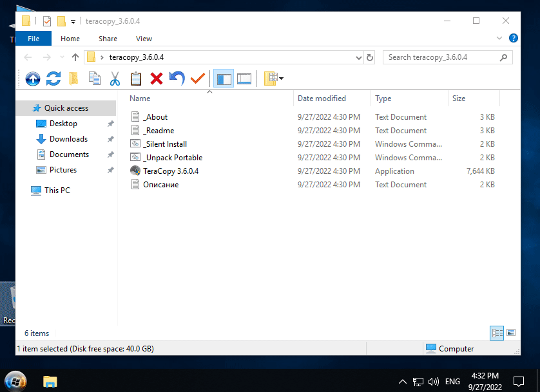
Task: Open Documents in the navigation pane
Action: tap(69, 154)
